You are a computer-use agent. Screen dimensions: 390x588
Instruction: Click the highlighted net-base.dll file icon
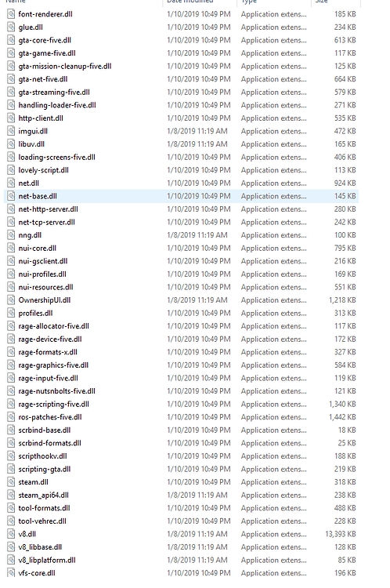(11, 196)
